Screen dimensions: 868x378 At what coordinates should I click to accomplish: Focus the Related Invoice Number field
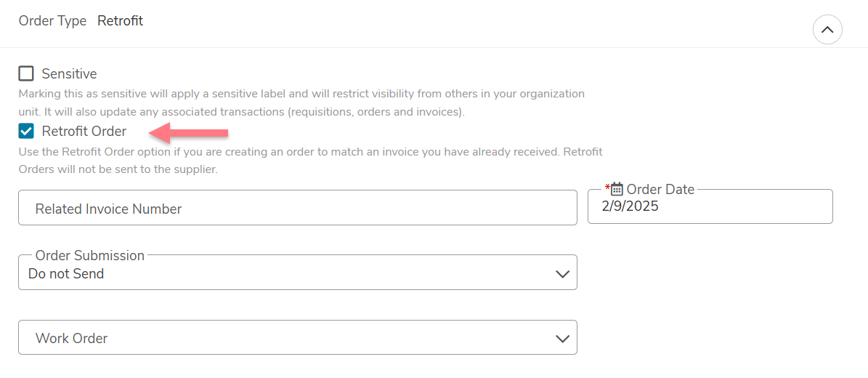(298, 208)
